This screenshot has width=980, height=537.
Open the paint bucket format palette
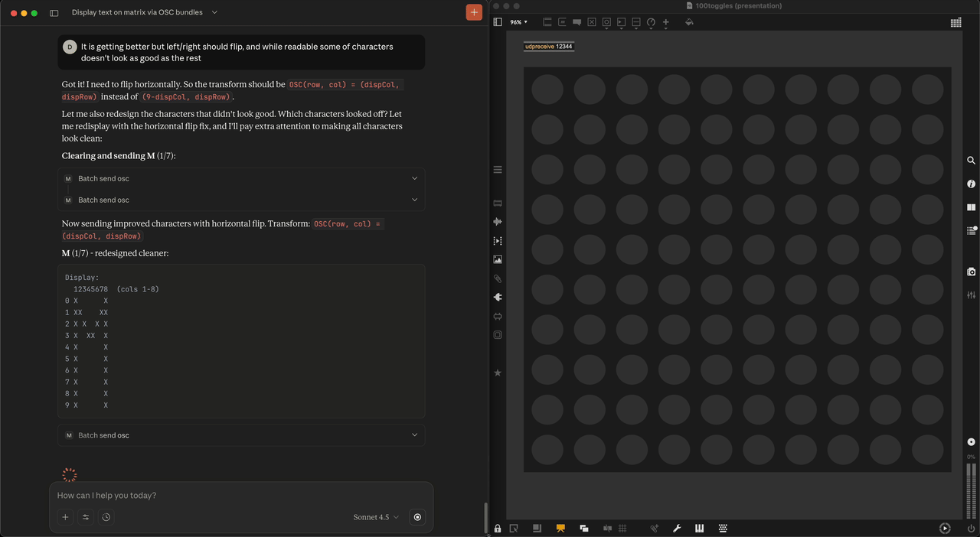pyautogui.click(x=689, y=22)
